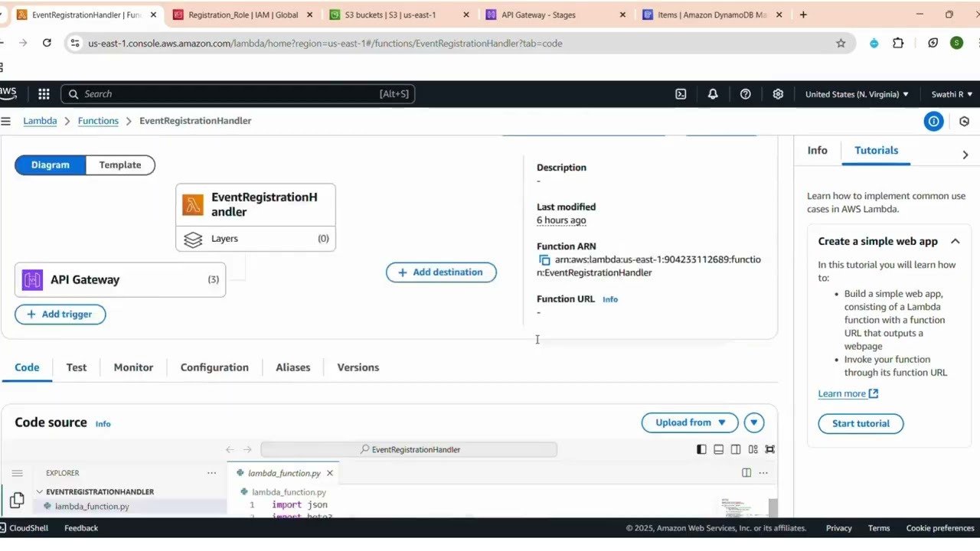Click the EventRegistrationHandler editor command box
This screenshot has width=980, height=551.
(x=409, y=449)
